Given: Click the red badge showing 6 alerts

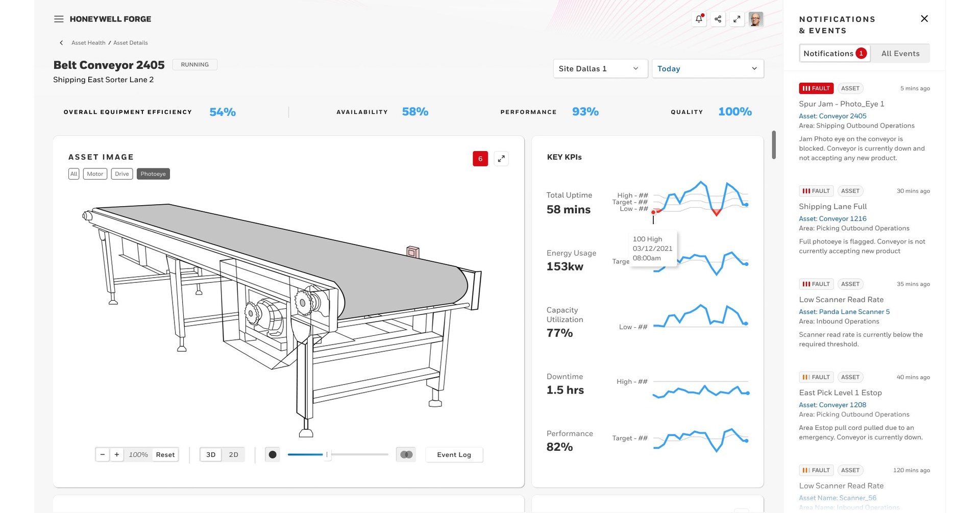Looking at the screenshot, I should coord(480,159).
